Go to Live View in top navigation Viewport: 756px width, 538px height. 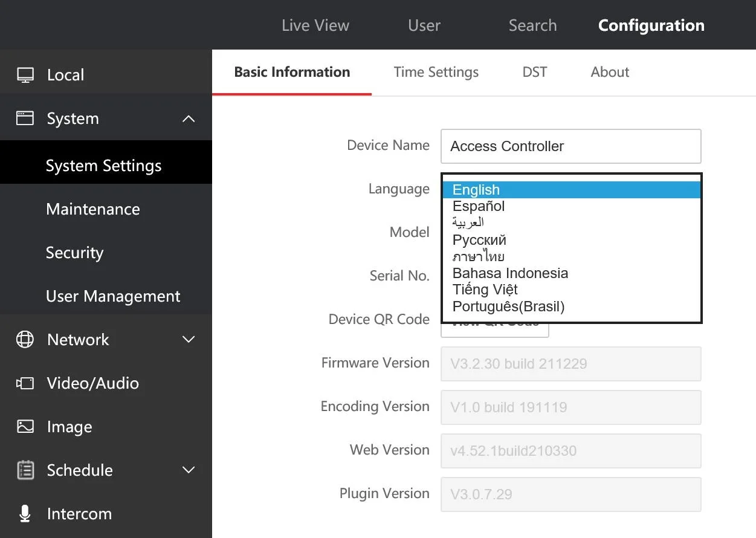(x=315, y=25)
